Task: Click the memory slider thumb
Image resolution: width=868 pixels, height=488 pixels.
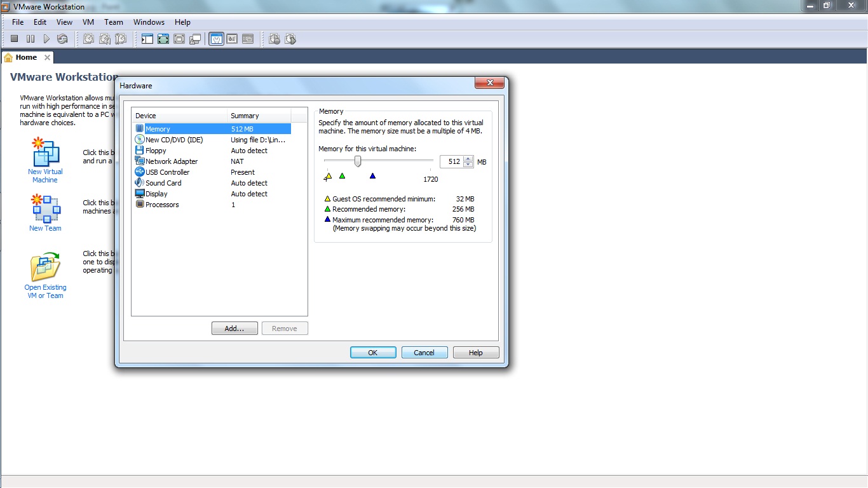Action: click(358, 161)
